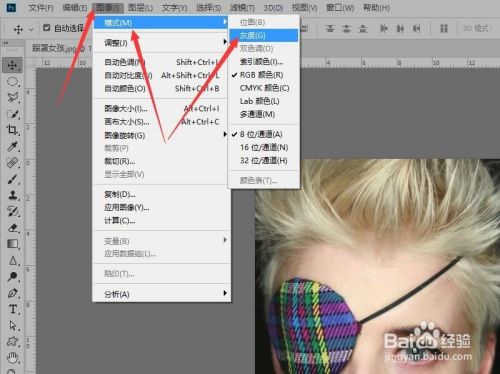500x374 pixels.
Task: Select the Gradient tool
Action: pyautogui.click(x=13, y=244)
